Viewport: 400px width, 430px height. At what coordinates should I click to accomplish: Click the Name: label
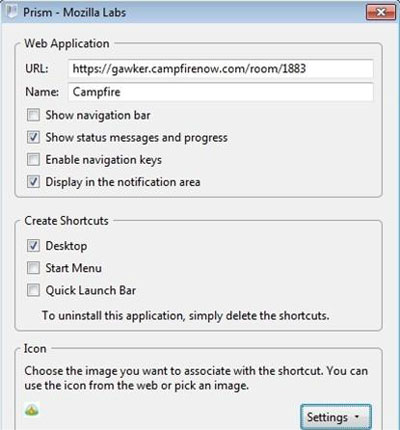point(42,92)
